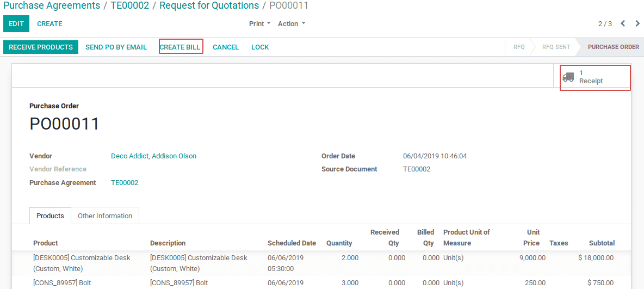Image resolution: width=644 pixels, height=289 pixels.
Task: Click SEND PO BY EMAIL
Action: [116, 47]
